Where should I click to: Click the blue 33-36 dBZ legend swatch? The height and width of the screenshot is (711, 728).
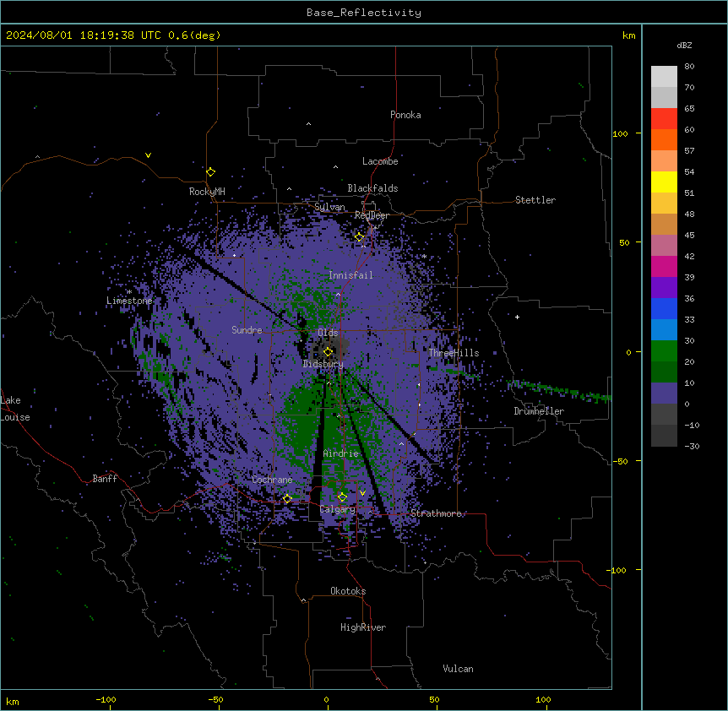pyautogui.click(x=664, y=308)
